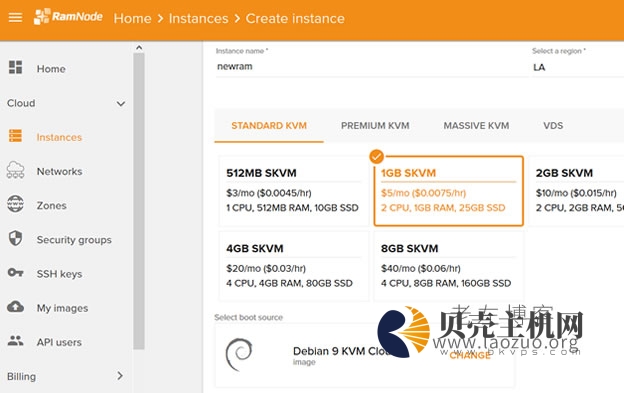The width and height of the screenshot is (624, 393).
Task: Click the SSH keys key icon
Action: point(16,273)
